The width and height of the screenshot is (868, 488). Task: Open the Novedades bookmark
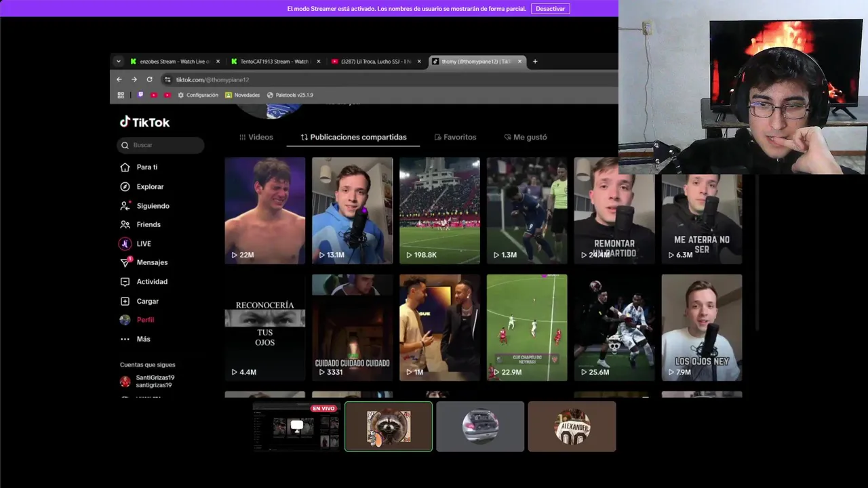click(x=242, y=95)
